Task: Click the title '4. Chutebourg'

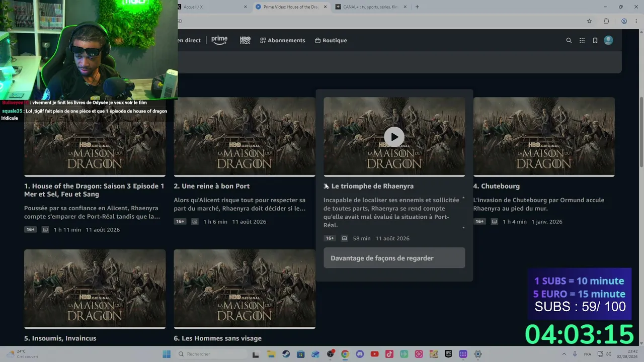Action: (497, 186)
